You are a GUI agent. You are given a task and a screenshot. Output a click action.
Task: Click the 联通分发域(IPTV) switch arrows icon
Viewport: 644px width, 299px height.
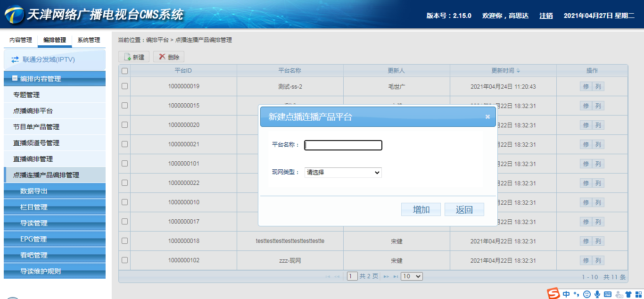15,60
